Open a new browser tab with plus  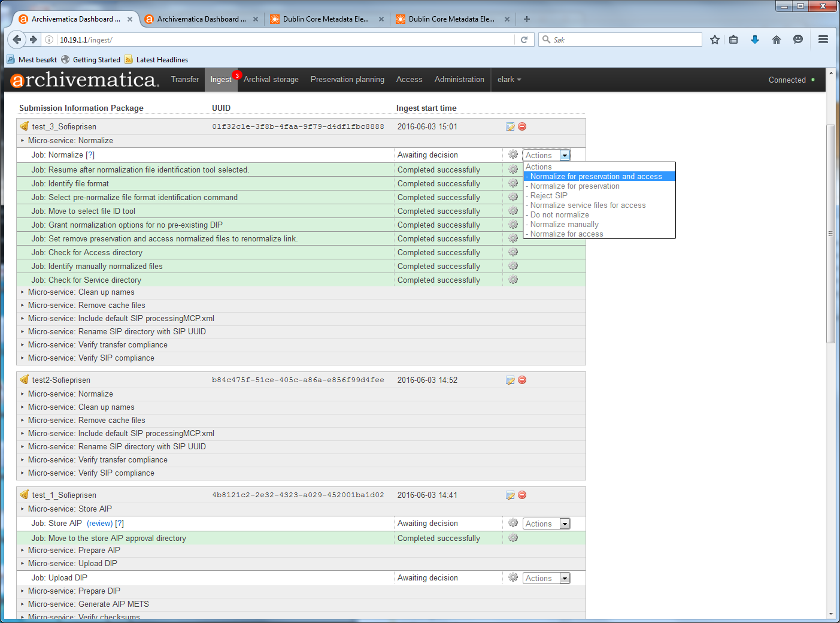(x=527, y=19)
